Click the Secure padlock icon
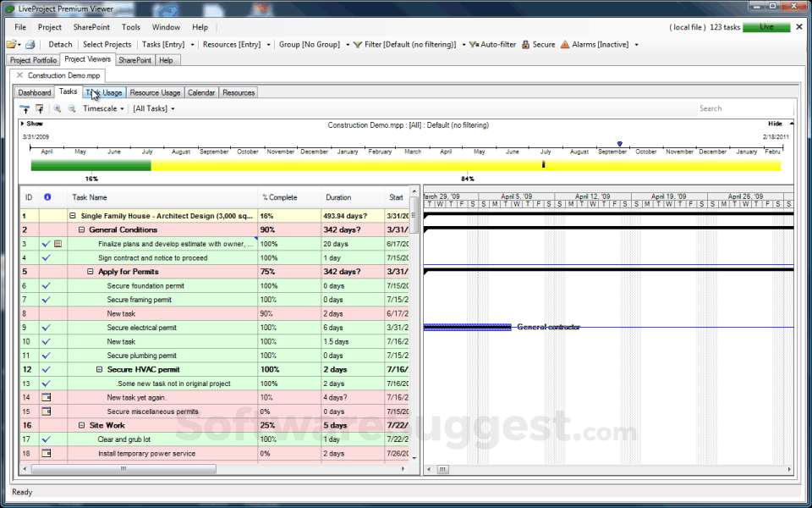The width and height of the screenshot is (812, 508). [524, 44]
